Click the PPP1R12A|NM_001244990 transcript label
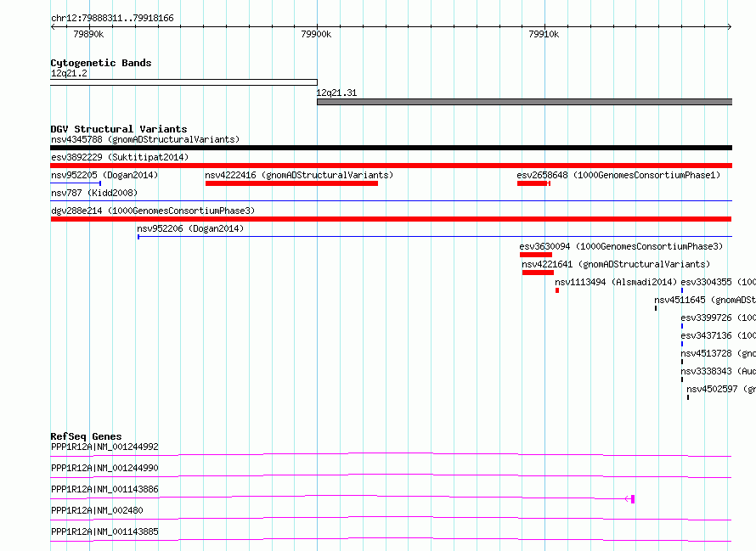The image size is (756, 551). 104,468
